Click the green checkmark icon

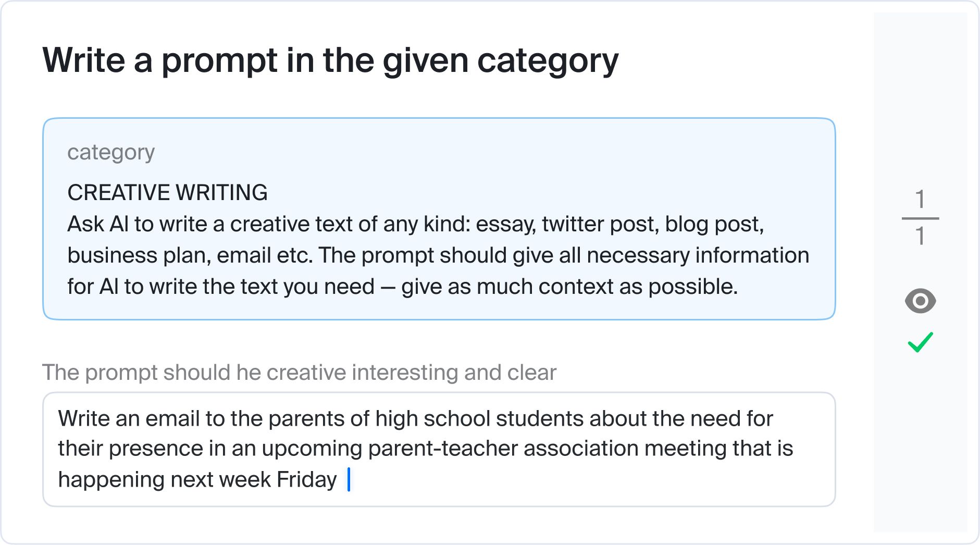click(x=920, y=342)
